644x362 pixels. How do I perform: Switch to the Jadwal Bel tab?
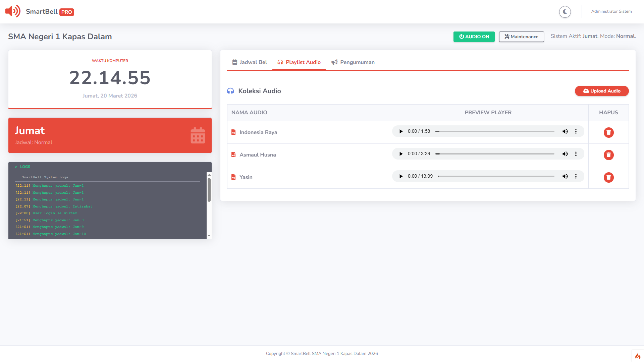[250, 62]
